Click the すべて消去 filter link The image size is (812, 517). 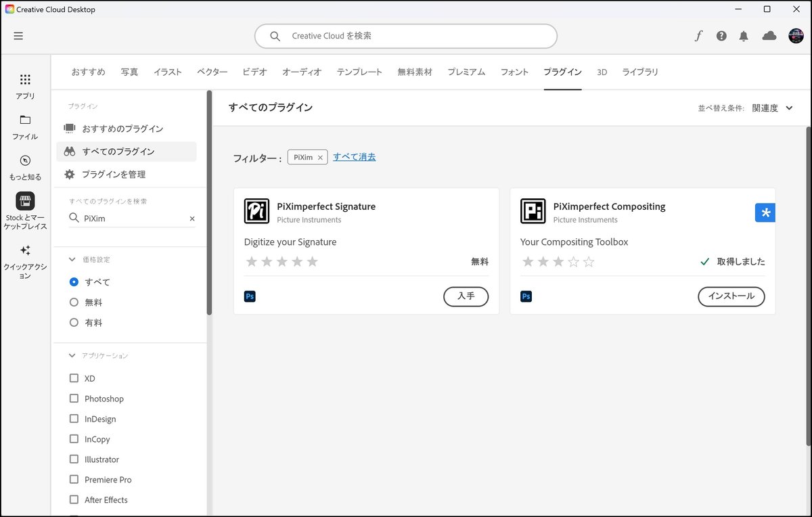[354, 157]
